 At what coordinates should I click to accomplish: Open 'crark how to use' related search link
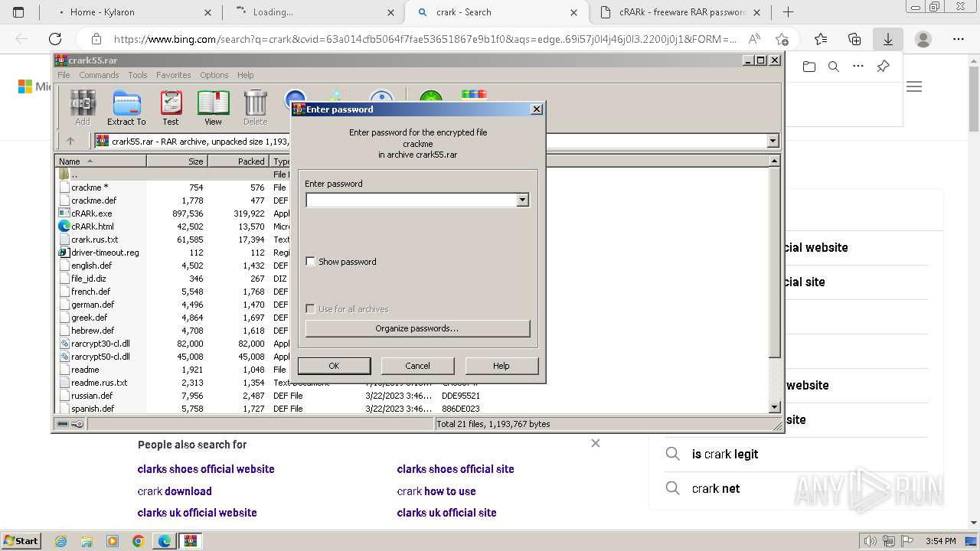click(x=436, y=491)
